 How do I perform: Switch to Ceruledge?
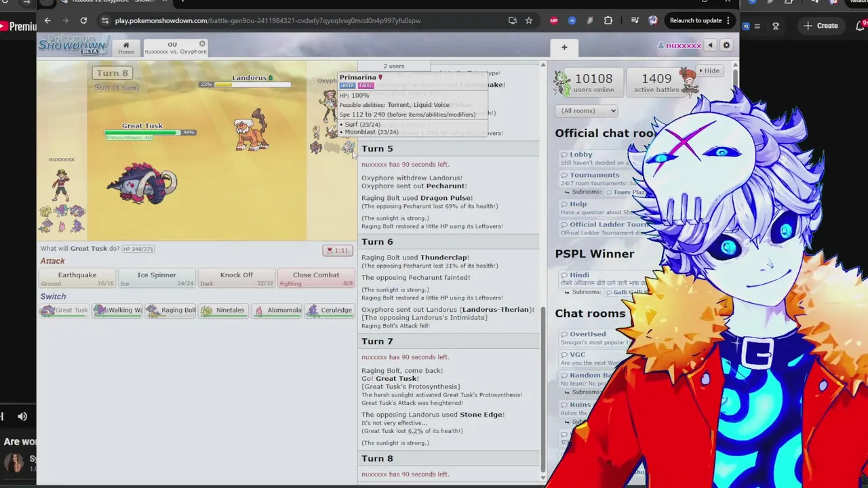click(x=329, y=310)
